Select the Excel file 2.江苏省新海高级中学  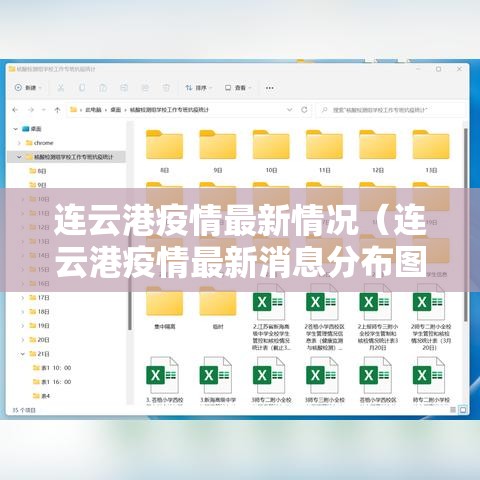pyautogui.click(x=271, y=317)
